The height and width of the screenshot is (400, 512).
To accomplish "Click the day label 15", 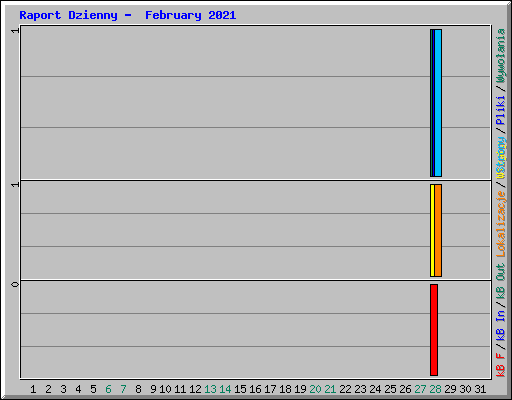I will coord(240,389).
